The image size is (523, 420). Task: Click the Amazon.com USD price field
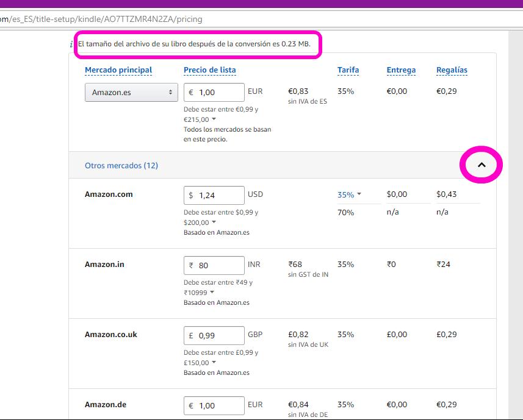pyautogui.click(x=218, y=195)
